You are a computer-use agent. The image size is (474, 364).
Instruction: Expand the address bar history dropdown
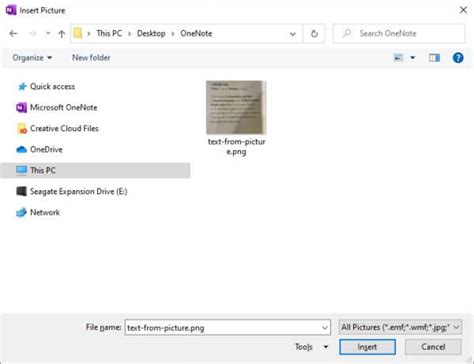(292, 34)
